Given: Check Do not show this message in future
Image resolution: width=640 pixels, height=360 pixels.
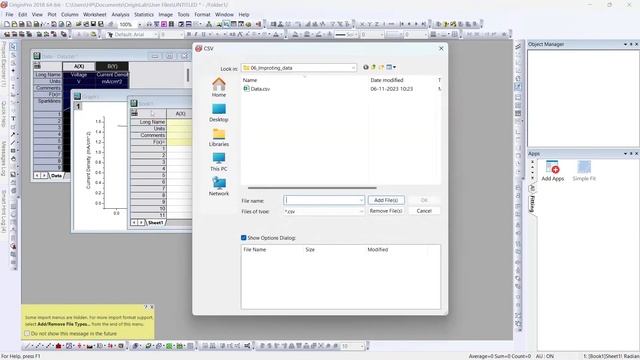Looking at the screenshot, I should [x=27, y=333].
